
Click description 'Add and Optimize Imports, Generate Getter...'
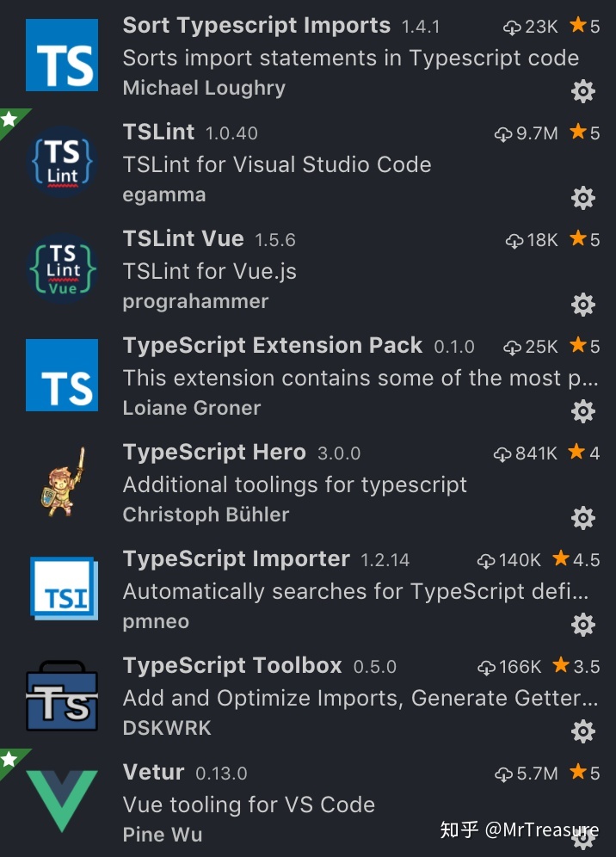(x=360, y=698)
